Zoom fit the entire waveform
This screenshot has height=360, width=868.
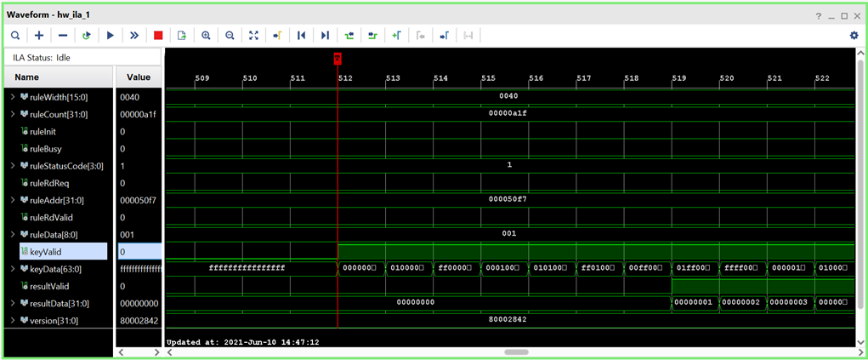click(253, 36)
